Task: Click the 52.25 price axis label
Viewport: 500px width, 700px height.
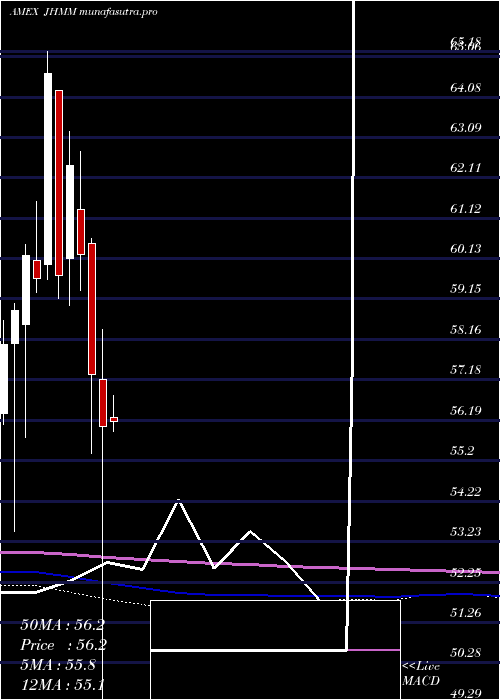Action: pyautogui.click(x=466, y=572)
